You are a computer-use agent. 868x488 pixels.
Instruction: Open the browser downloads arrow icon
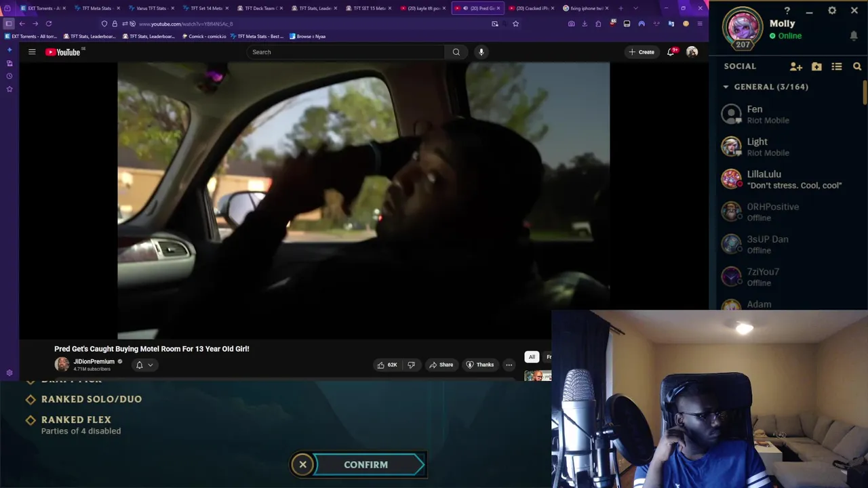585,24
